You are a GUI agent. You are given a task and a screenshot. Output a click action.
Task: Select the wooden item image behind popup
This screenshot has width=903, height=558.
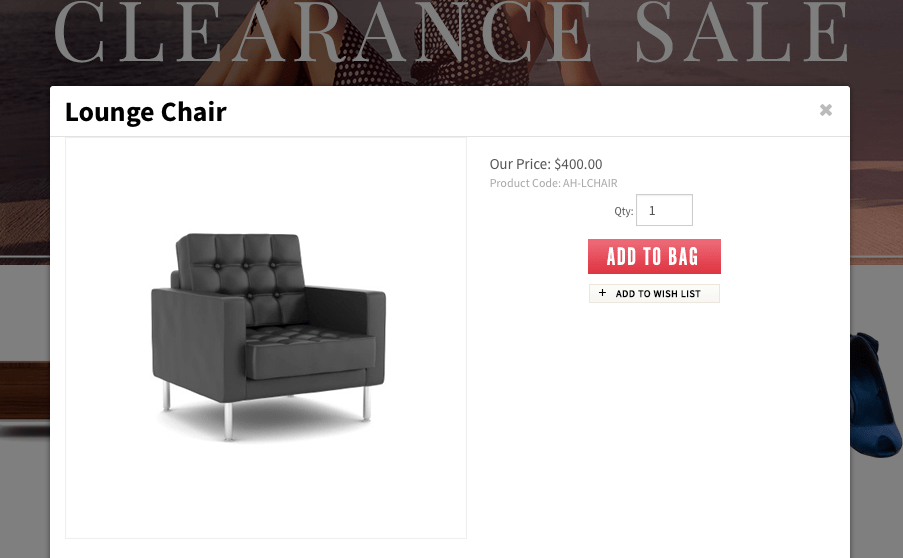point(25,390)
